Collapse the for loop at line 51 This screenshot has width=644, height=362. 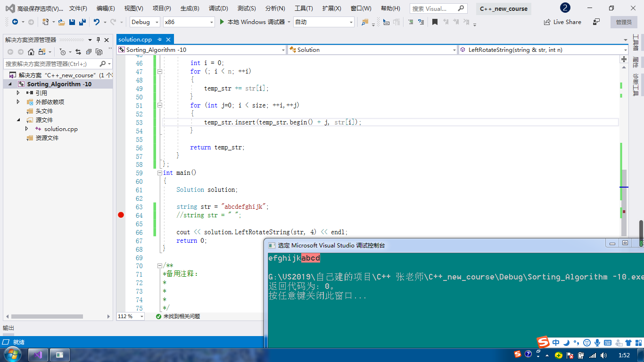pyautogui.click(x=160, y=105)
